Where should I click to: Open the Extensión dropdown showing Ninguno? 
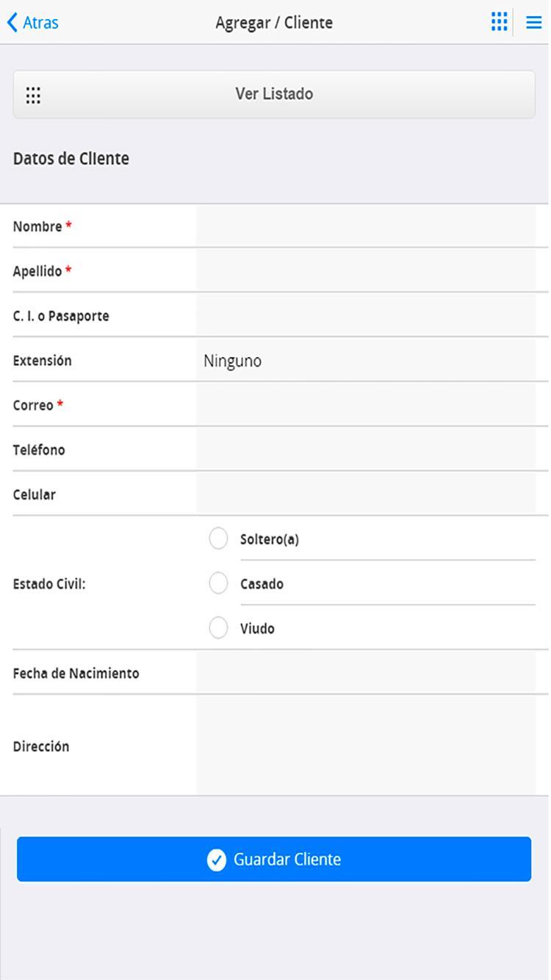point(366,361)
